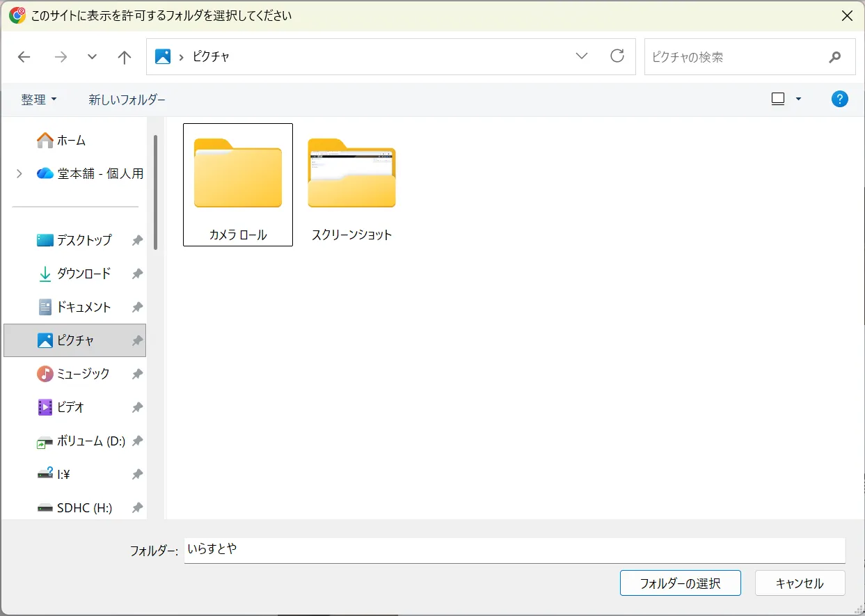Unpin デスクトップ using its pin icon

pos(137,240)
